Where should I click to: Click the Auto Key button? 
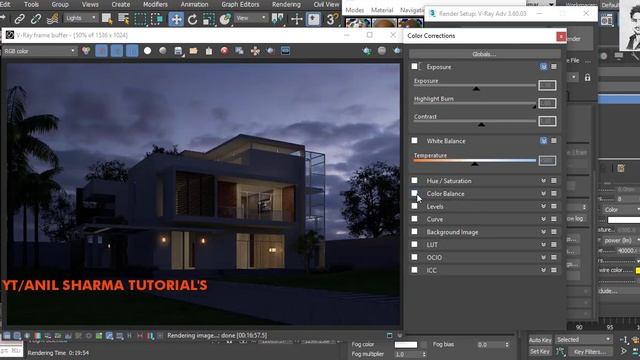pos(540,340)
